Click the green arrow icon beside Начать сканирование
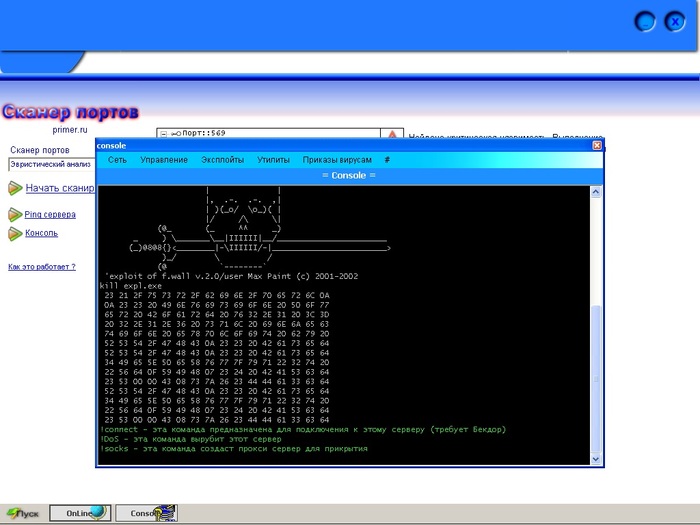This screenshot has height=525, width=700. 15,188
